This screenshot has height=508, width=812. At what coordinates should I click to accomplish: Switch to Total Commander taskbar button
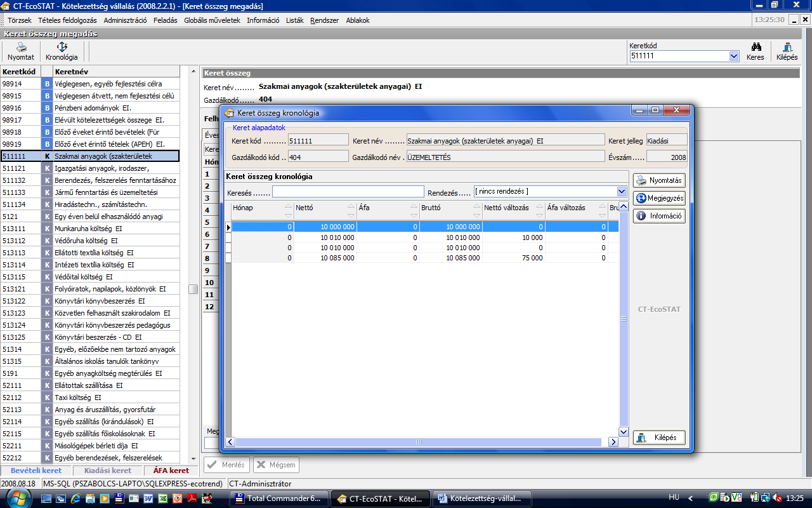pos(280,498)
